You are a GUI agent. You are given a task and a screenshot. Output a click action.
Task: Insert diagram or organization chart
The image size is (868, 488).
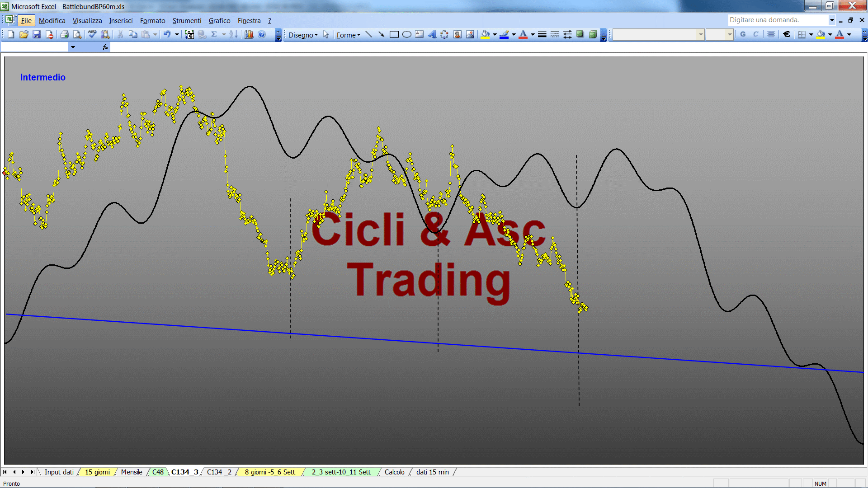[444, 34]
